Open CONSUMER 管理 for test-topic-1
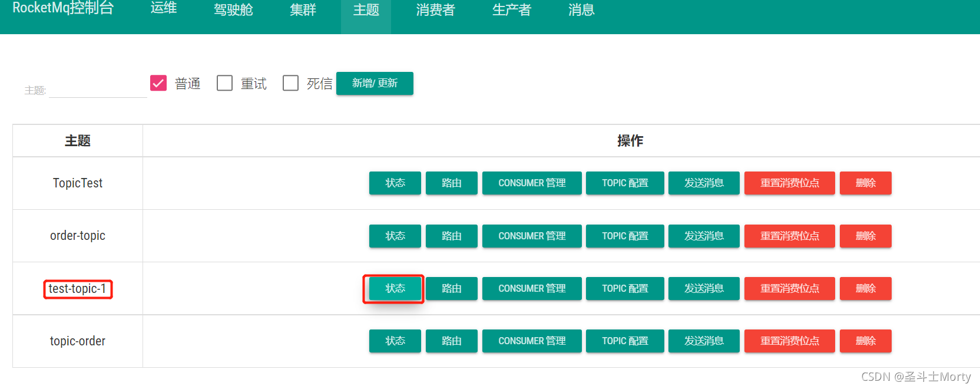 pyautogui.click(x=532, y=288)
